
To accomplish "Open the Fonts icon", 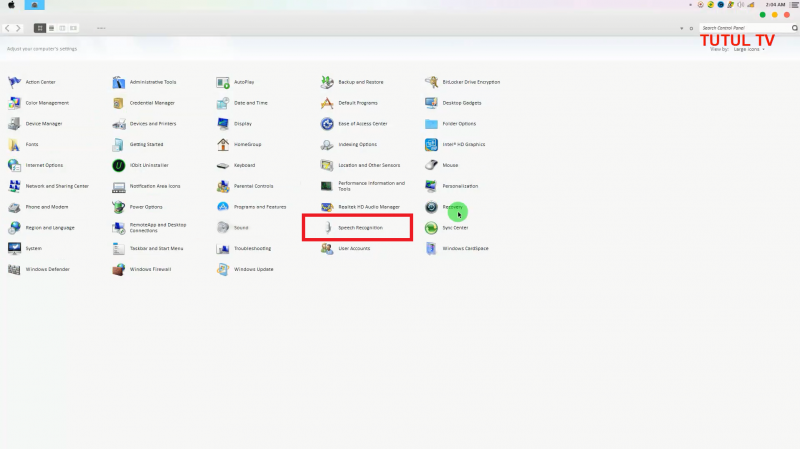I will [14, 144].
